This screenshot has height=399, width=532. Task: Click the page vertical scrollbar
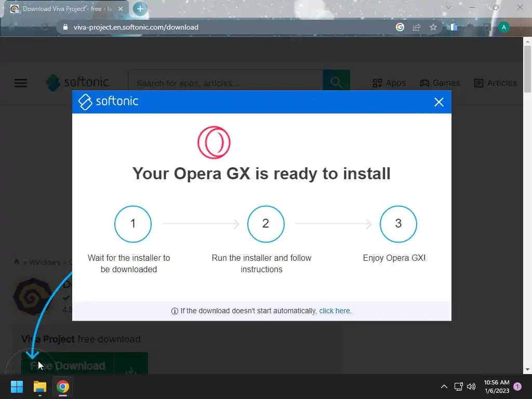tap(527, 69)
